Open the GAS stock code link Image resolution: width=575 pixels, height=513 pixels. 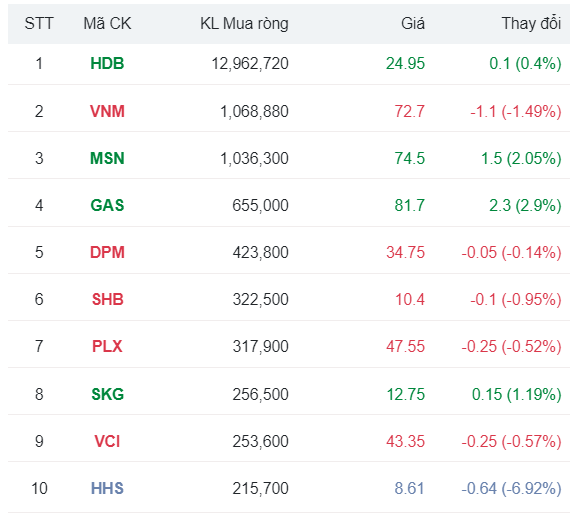[x=107, y=205]
